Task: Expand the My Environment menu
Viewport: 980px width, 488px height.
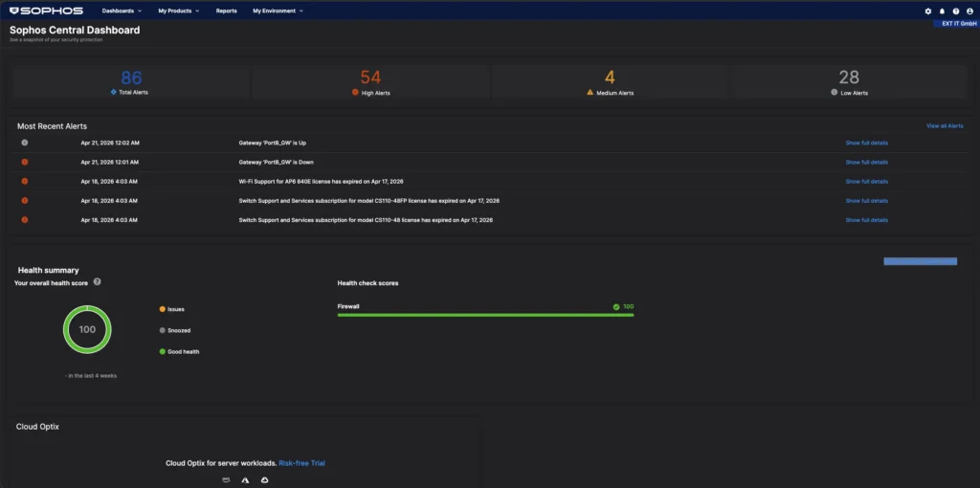Action: pyautogui.click(x=278, y=11)
